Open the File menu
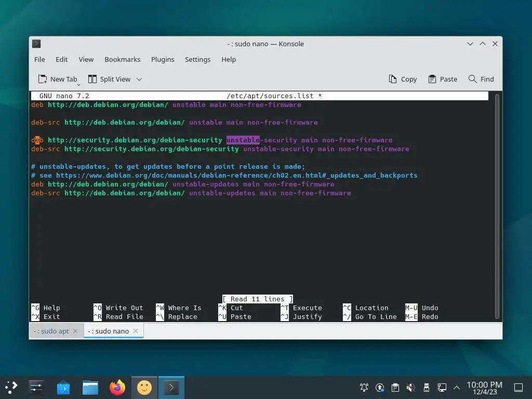The width and height of the screenshot is (532, 399). [x=39, y=59]
